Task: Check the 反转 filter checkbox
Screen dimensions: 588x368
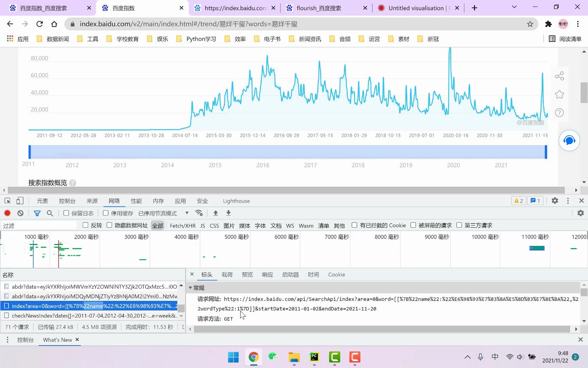Action: pos(85,225)
